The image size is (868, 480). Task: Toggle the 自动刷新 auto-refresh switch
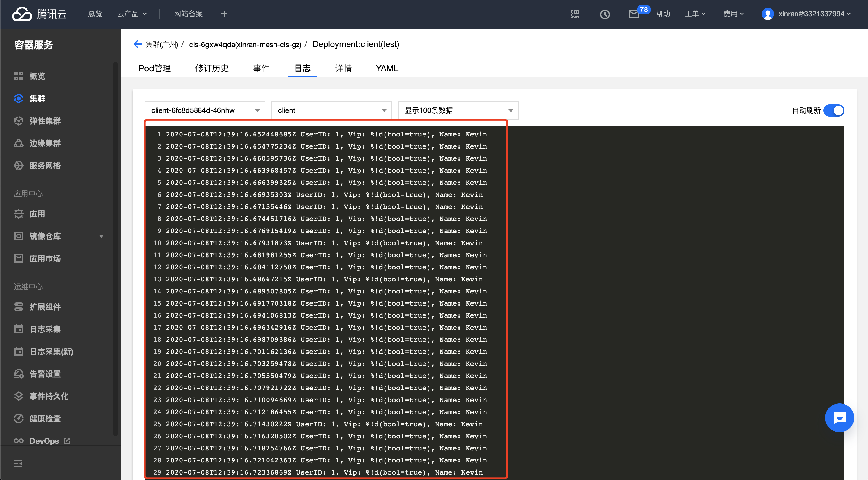(834, 110)
